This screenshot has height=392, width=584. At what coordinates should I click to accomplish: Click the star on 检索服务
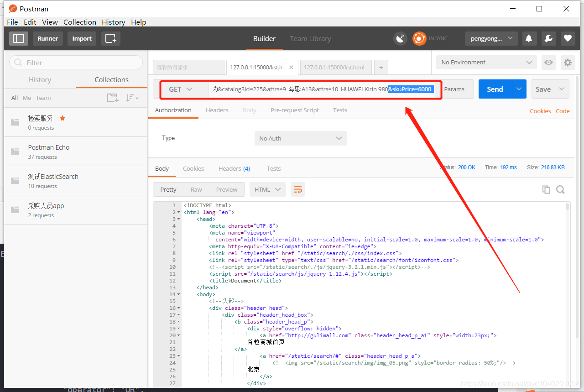pos(63,118)
